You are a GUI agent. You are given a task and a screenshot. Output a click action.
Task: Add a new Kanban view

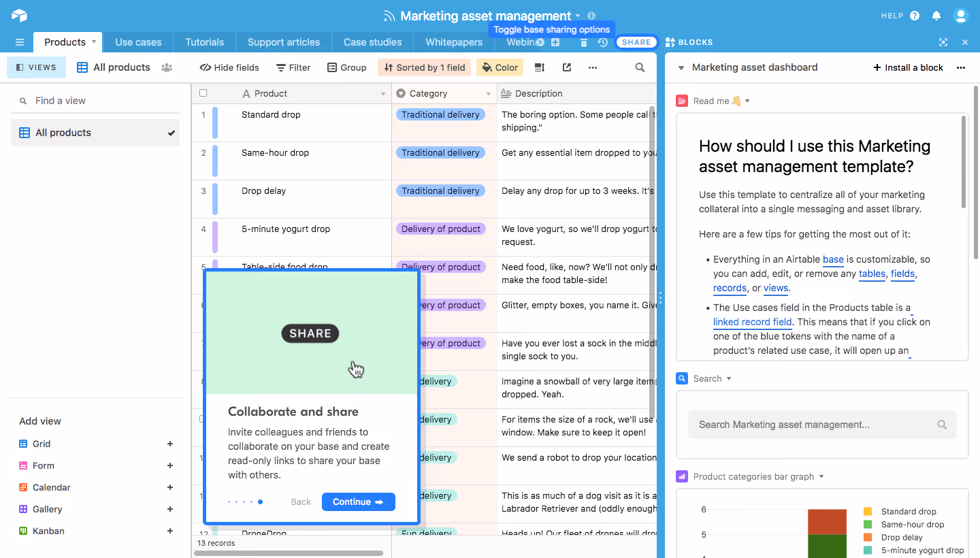click(170, 531)
